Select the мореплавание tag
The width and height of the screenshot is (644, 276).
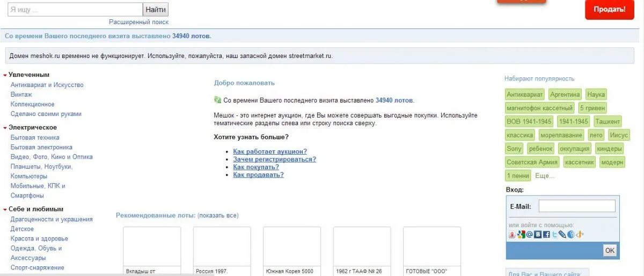point(561,135)
